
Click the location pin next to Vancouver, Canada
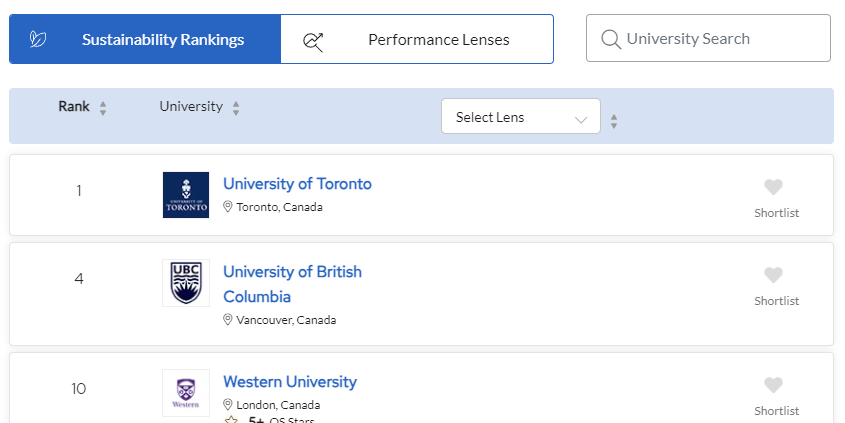[227, 320]
